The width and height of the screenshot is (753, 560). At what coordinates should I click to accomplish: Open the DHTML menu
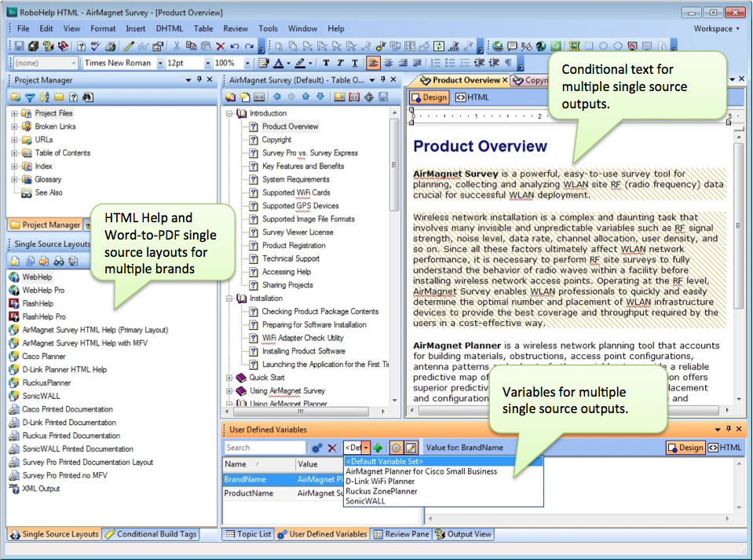point(169,29)
